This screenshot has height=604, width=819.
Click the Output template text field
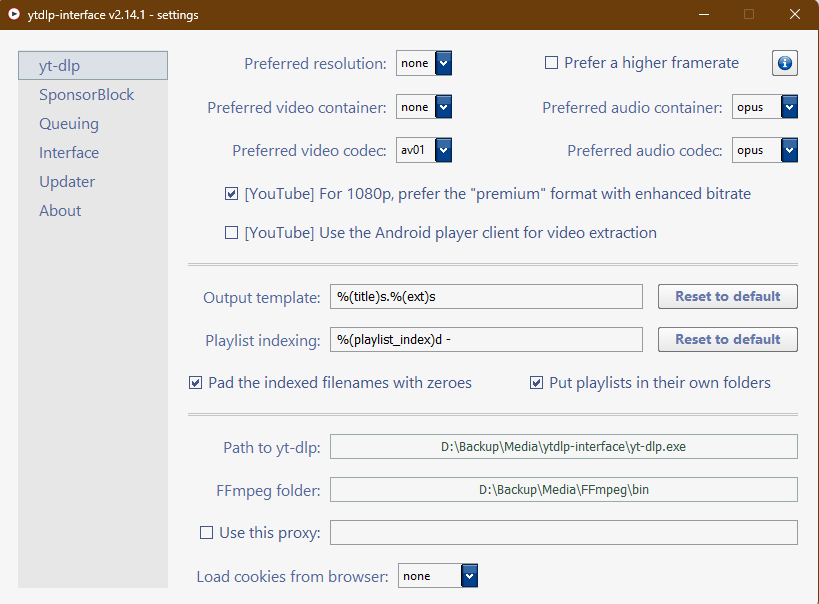(x=486, y=297)
